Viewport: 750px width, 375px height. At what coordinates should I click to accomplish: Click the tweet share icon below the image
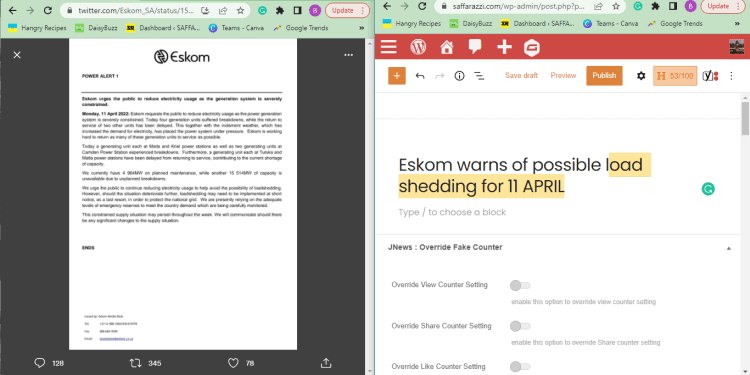coord(326,363)
